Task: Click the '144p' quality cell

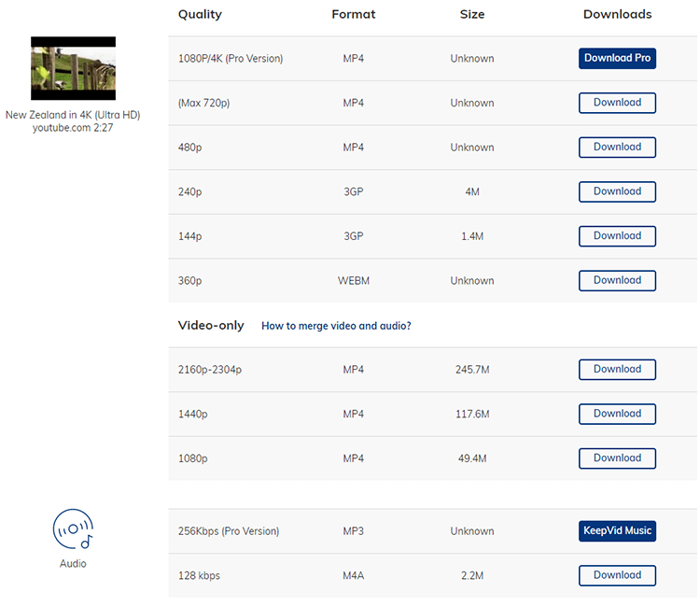Action: (x=189, y=236)
